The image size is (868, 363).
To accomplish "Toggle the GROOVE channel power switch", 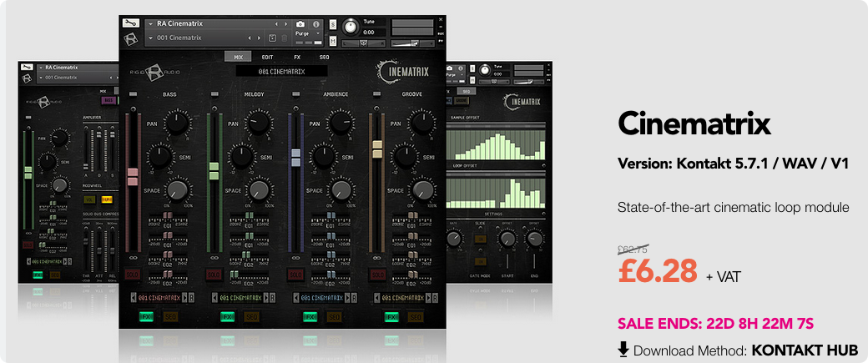I will pos(377,94).
